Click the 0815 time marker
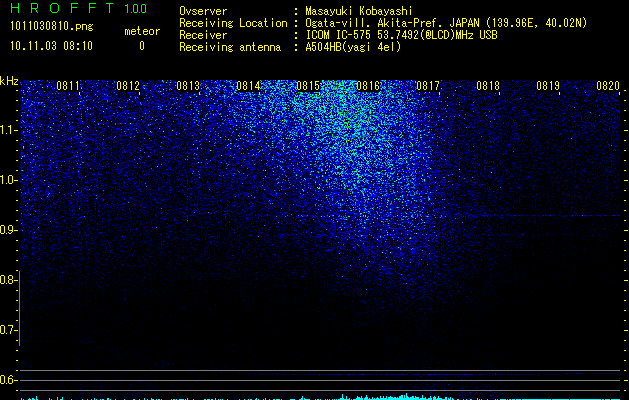This screenshot has height=400, width=629. pyautogui.click(x=308, y=86)
